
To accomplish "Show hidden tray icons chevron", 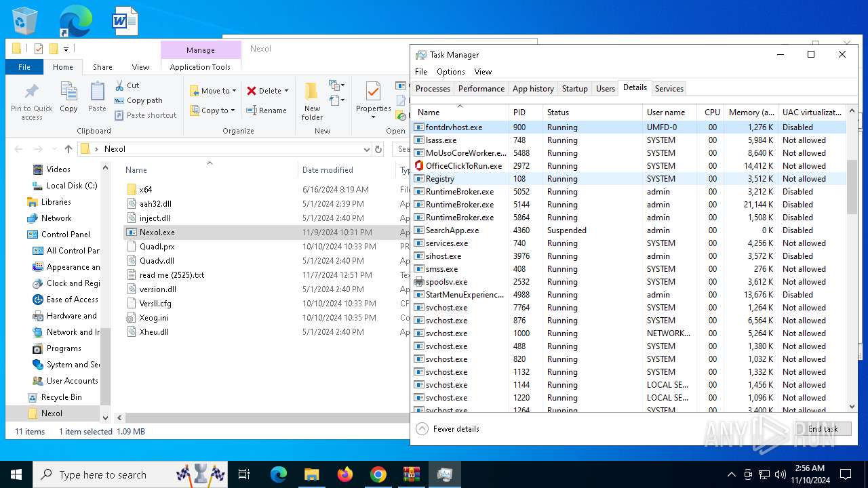I will 731,474.
